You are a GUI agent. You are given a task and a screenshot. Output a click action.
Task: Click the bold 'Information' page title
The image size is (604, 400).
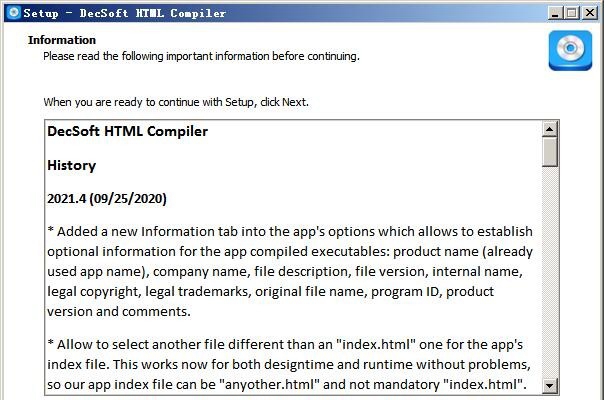click(62, 40)
